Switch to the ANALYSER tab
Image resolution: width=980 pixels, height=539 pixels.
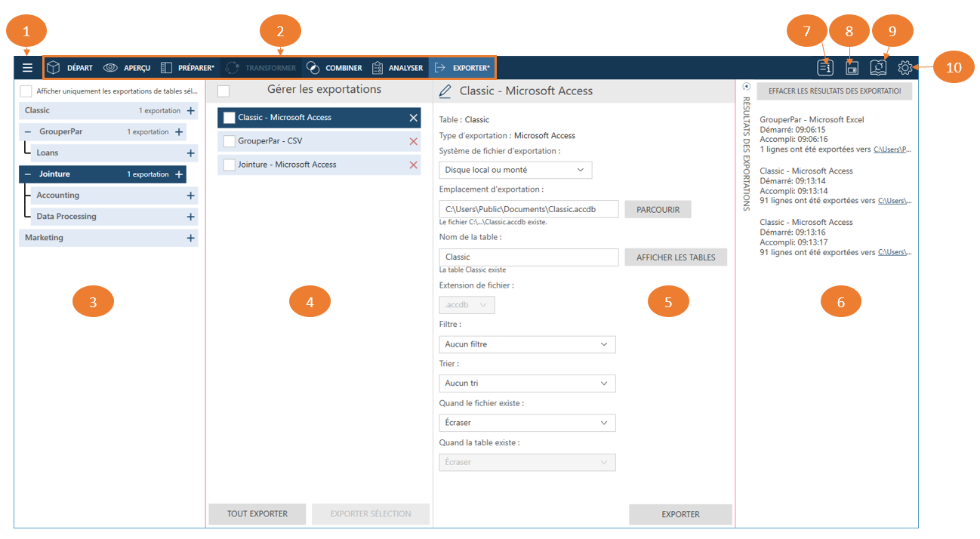(x=397, y=68)
